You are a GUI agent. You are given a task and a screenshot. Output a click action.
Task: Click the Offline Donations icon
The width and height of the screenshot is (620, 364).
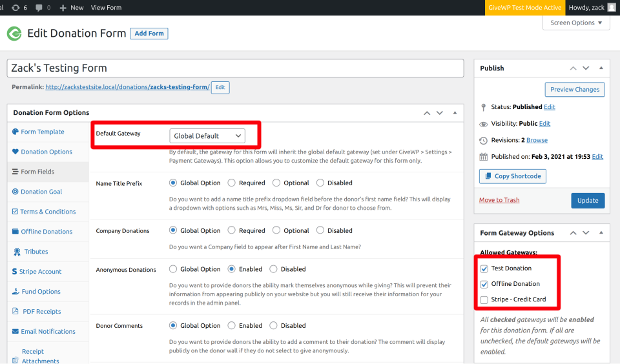click(x=15, y=231)
